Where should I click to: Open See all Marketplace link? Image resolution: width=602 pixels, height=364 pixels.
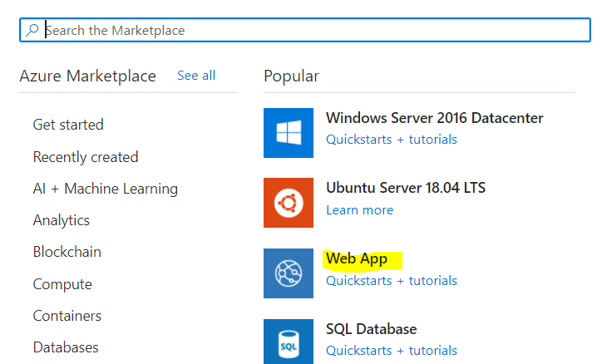196,76
